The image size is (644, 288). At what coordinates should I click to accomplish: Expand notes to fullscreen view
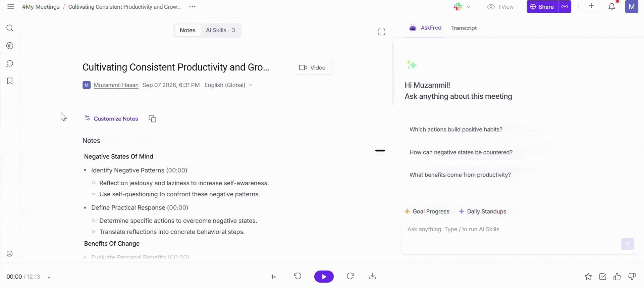(x=382, y=32)
